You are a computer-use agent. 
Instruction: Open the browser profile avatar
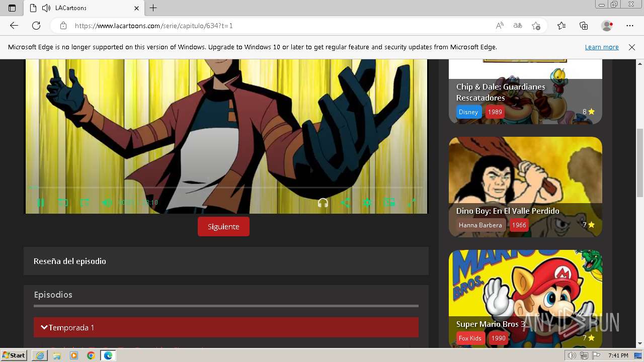(607, 26)
